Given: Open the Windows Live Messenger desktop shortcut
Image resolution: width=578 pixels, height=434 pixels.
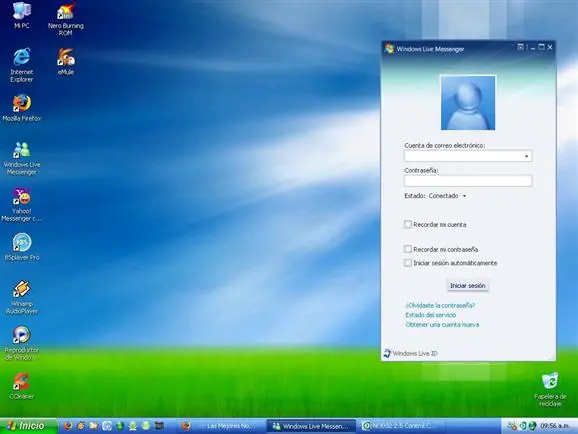Looking at the screenshot, I should click(22, 159).
